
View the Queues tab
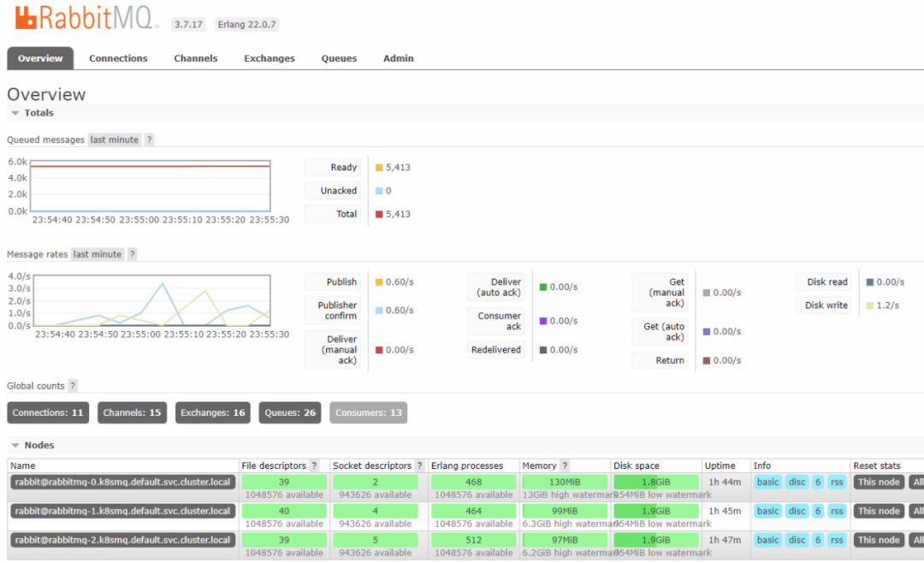(x=339, y=58)
